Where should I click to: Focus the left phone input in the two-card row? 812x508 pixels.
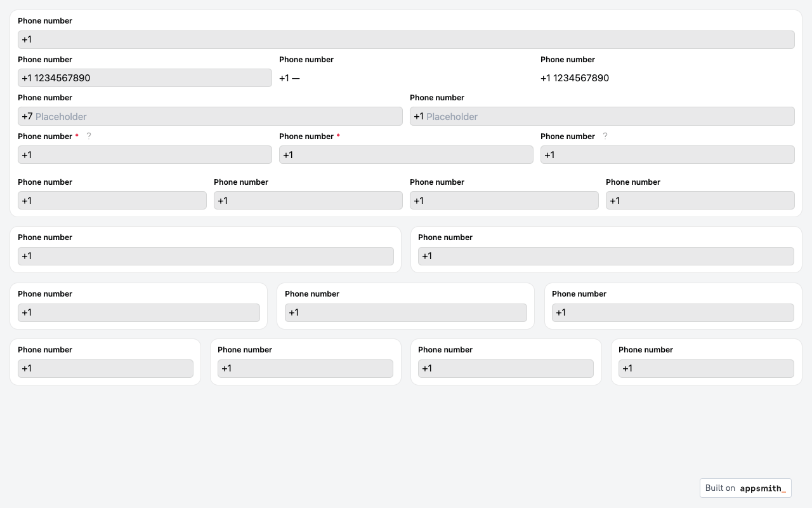click(206, 256)
